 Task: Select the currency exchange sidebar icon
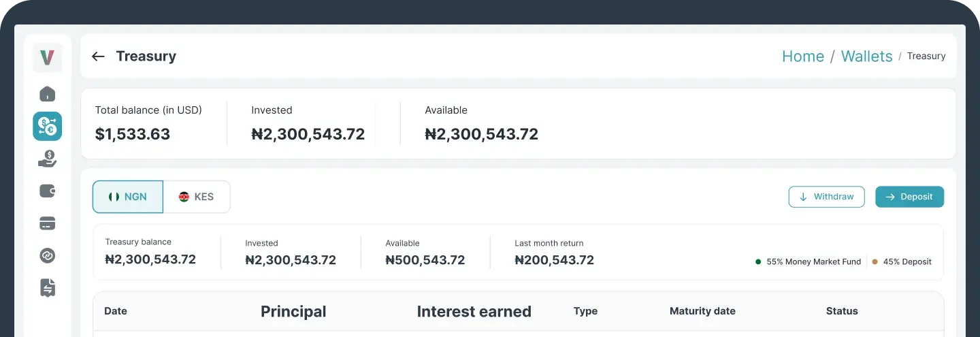tap(47, 126)
